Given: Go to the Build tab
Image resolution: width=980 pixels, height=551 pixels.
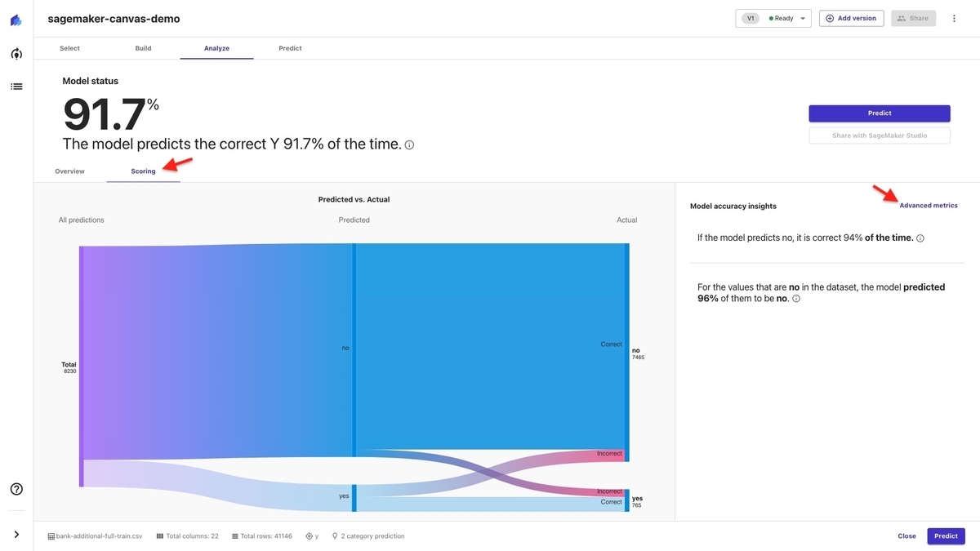Looking at the screenshot, I should 143,48.
